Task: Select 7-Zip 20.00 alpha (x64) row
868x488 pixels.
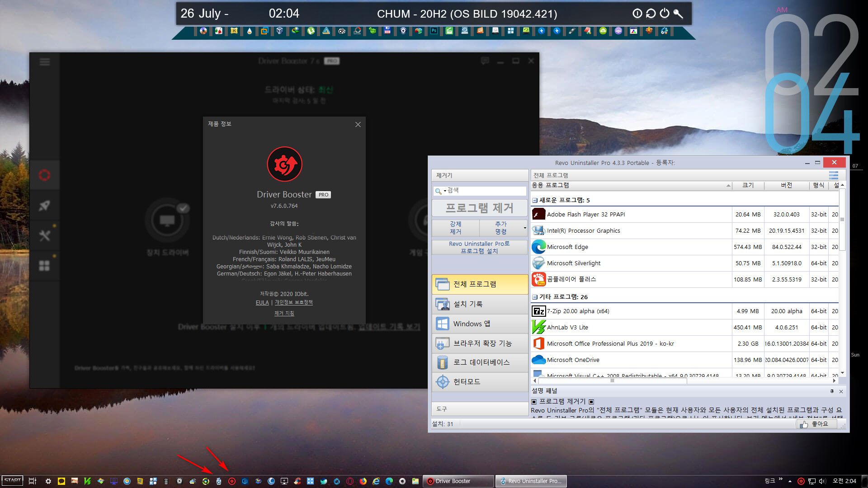Action: point(685,311)
